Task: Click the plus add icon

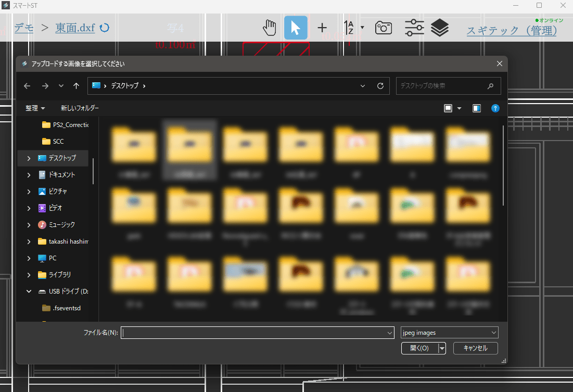Action: pyautogui.click(x=322, y=28)
